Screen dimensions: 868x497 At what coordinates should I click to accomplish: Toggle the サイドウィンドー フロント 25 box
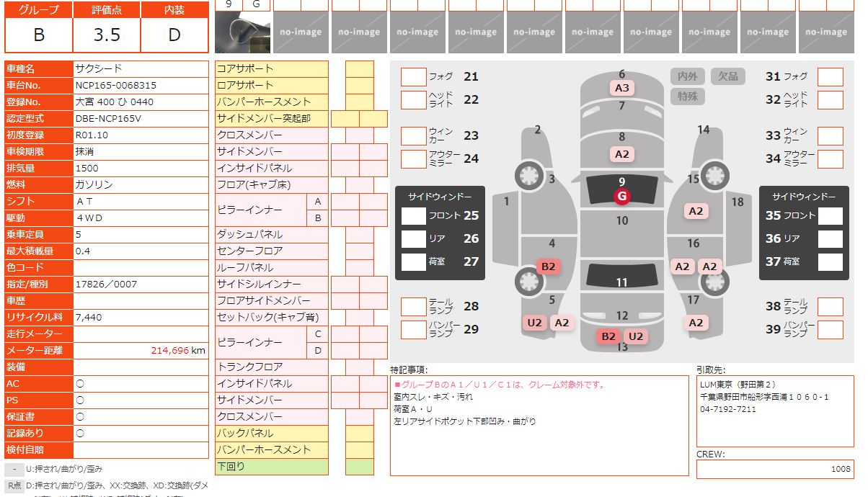coord(414,215)
